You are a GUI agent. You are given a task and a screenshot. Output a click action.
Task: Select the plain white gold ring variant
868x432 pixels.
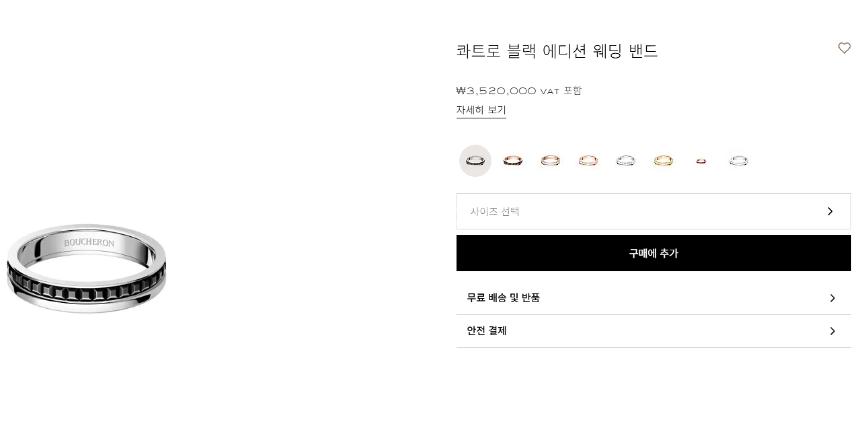[x=626, y=161]
